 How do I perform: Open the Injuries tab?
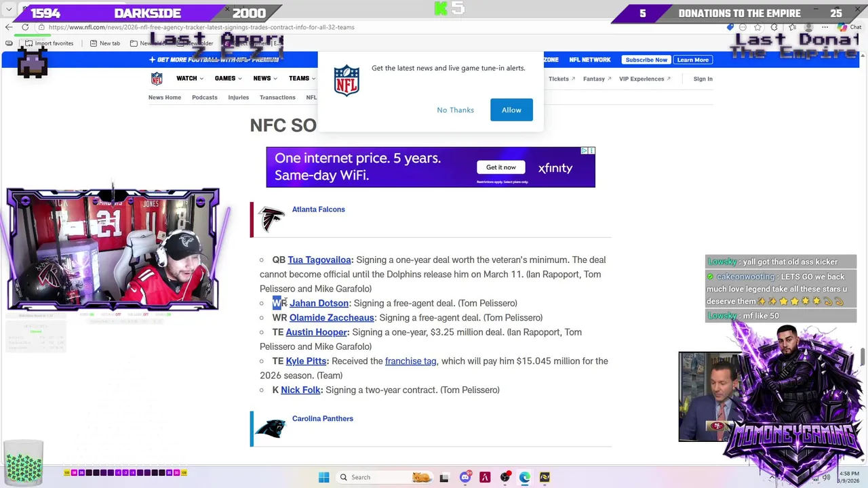click(x=238, y=98)
